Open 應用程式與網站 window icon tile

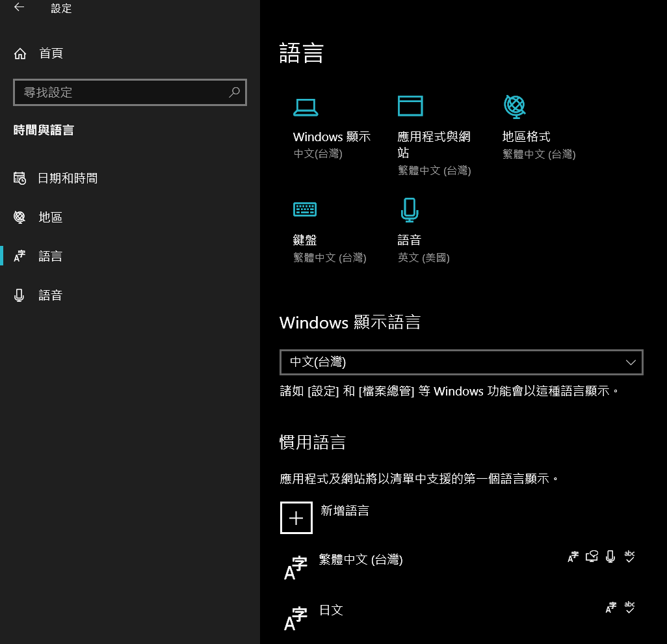410,106
